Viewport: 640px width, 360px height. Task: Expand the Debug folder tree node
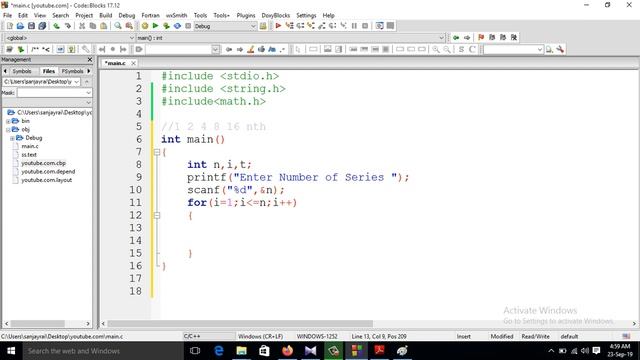[x=12, y=138]
